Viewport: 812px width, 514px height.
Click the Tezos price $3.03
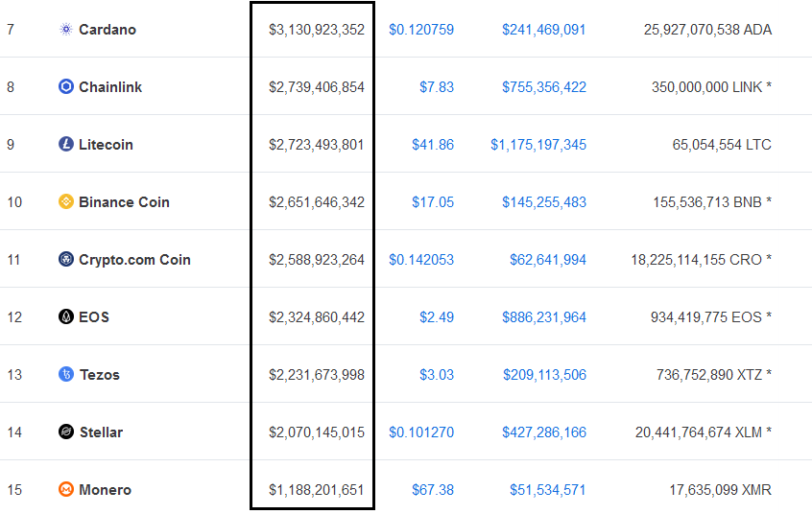pyautogui.click(x=437, y=374)
